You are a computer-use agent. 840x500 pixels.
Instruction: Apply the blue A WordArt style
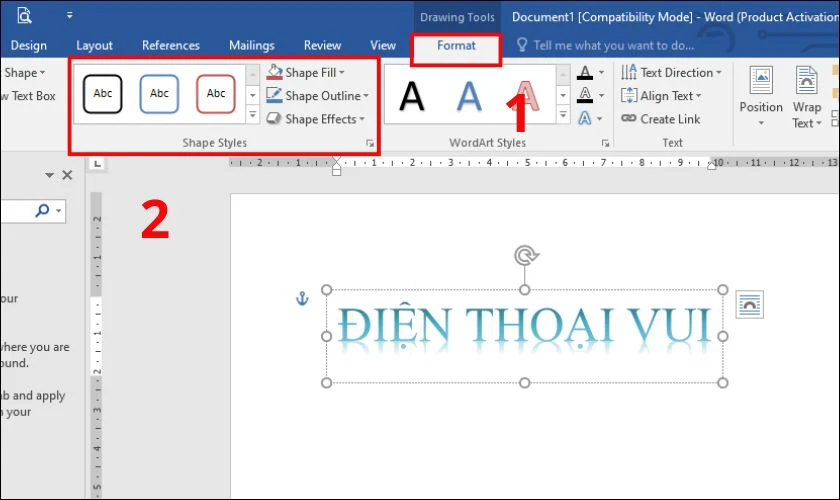coord(469,96)
